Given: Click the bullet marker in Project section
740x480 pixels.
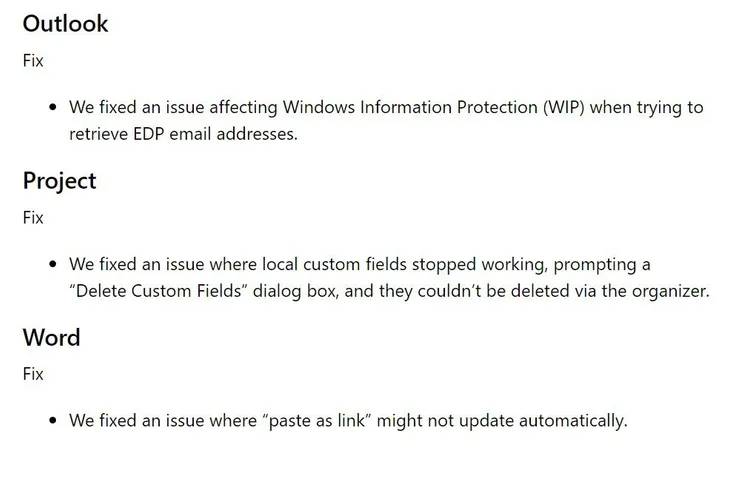Looking at the screenshot, I should (x=52, y=264).
